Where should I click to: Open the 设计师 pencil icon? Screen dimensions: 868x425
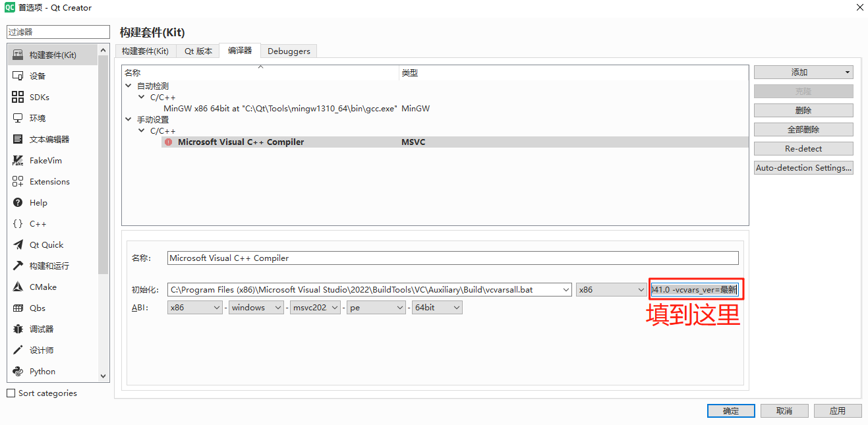(18, 350)
